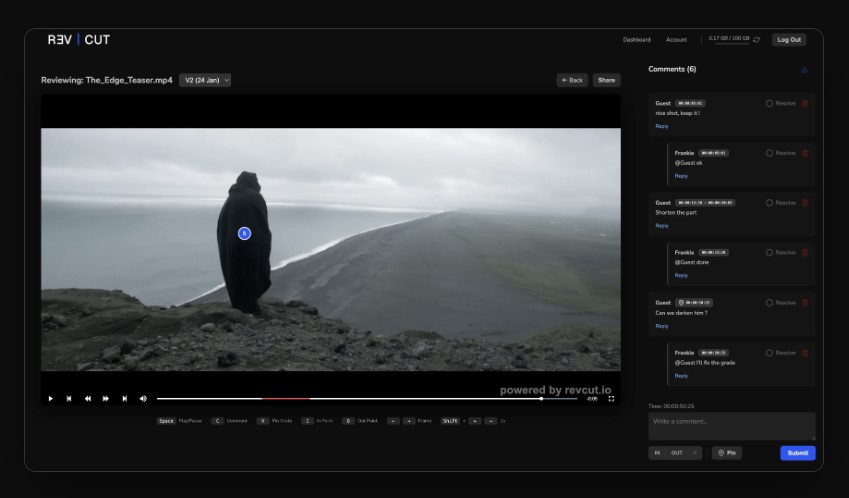The width and height of the screenshot is (849, 498).
Task: Mute audio with the speaker icon
Action: coord(143,399)
